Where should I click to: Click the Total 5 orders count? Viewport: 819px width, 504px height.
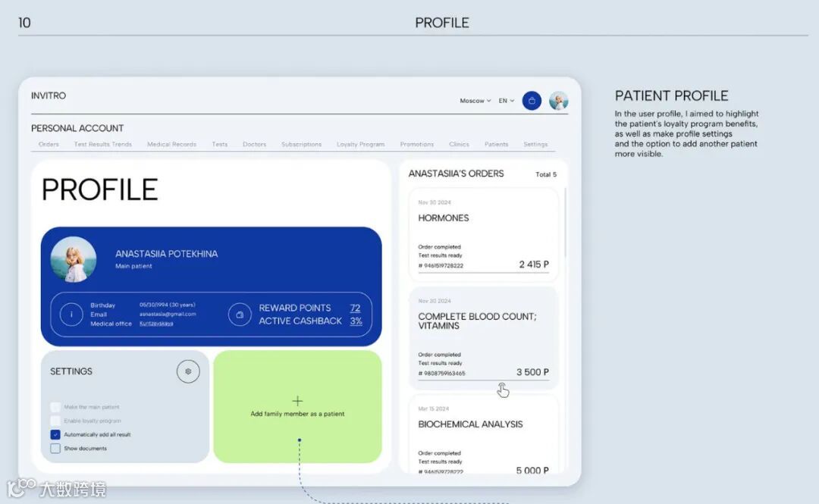[546, 174]
